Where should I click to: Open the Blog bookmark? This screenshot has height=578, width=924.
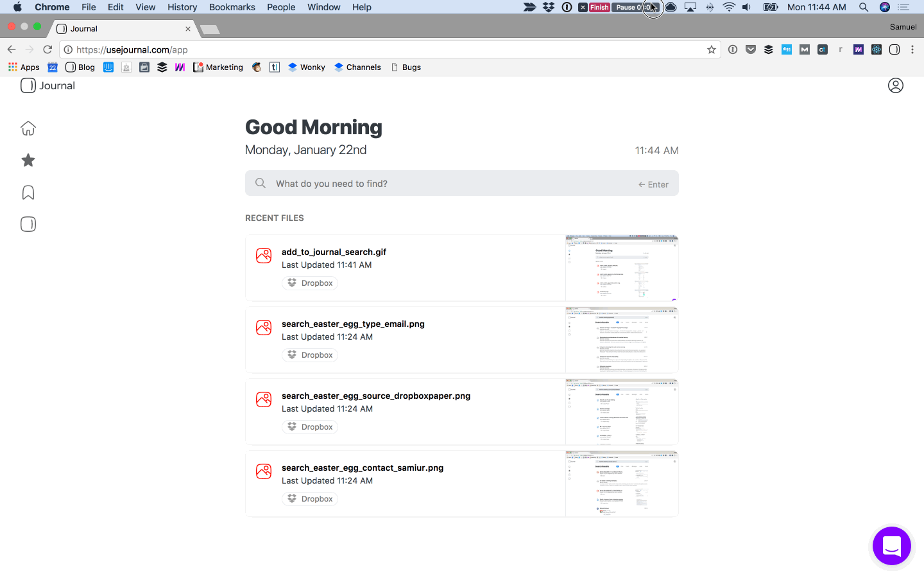coord(80,67)
